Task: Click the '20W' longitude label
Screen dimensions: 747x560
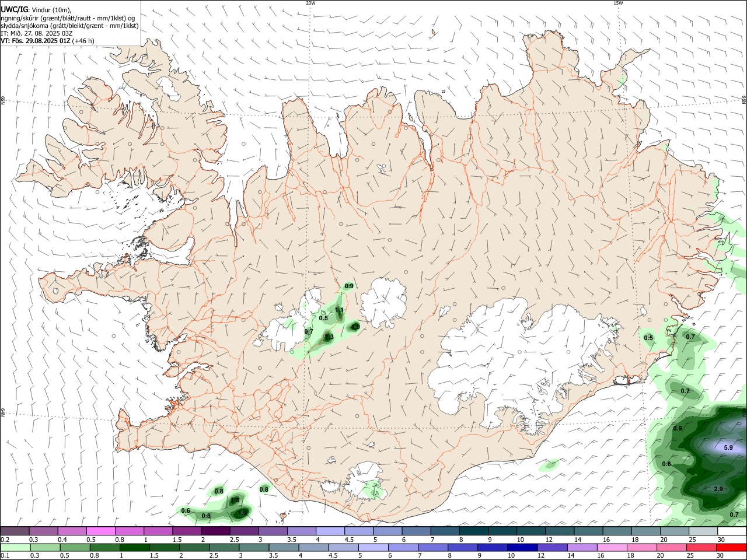Action: [x=310, y=3]
